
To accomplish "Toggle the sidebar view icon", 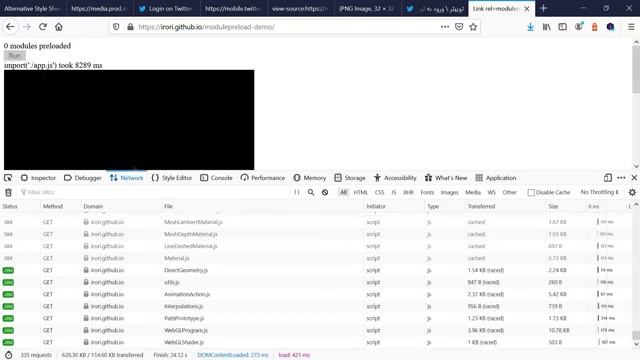I will tap(562, 27).
